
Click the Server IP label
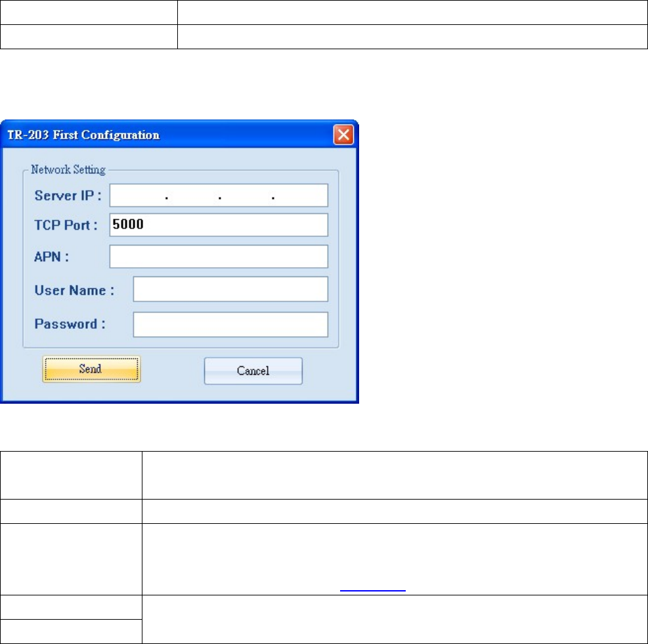(68, 196)
